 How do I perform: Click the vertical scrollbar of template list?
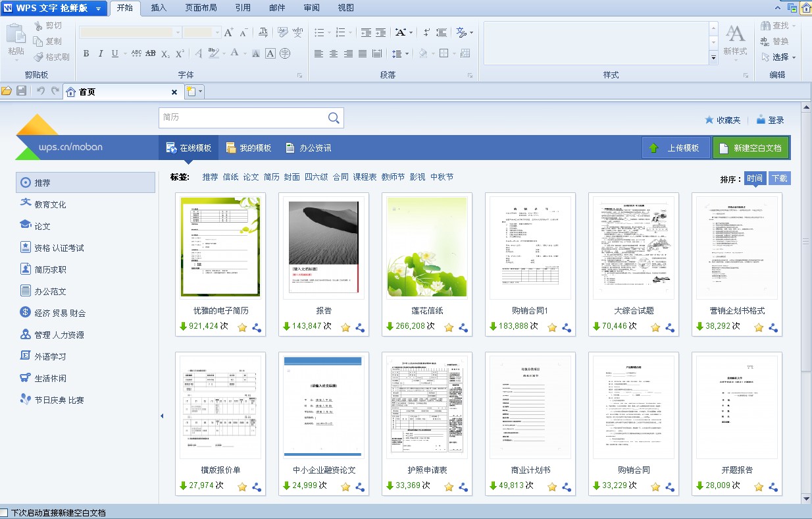(806, 241)
